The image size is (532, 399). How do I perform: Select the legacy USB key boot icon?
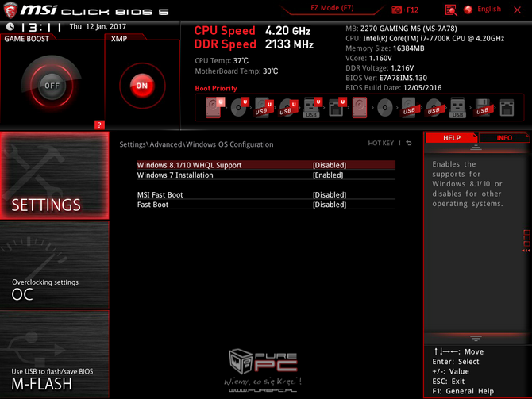coord(457,107)
